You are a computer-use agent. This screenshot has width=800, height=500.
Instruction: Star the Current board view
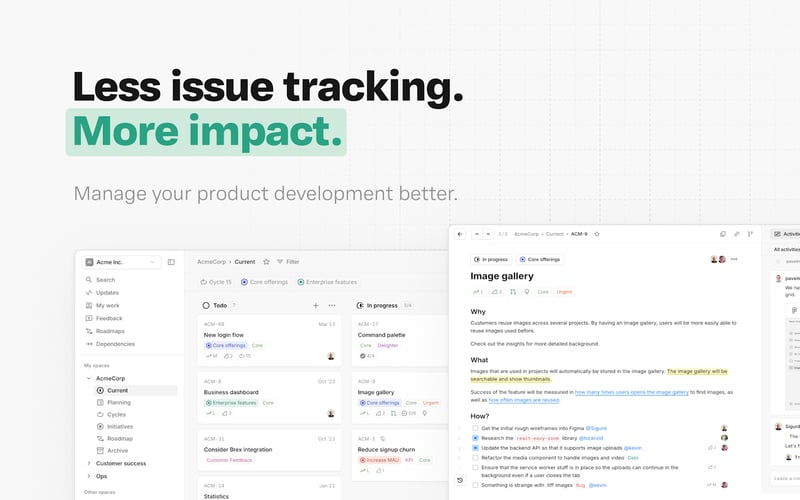266,262
